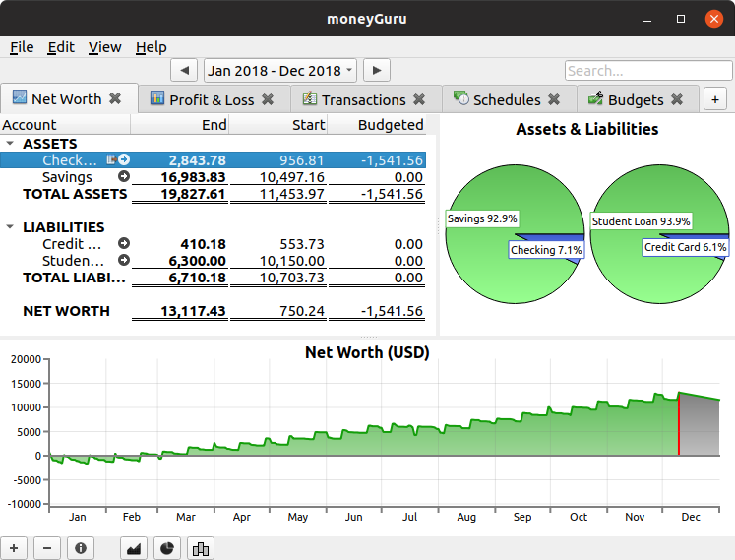Click the Checking account reconciliation icon
Screen dimensions: 735x560
111,160
